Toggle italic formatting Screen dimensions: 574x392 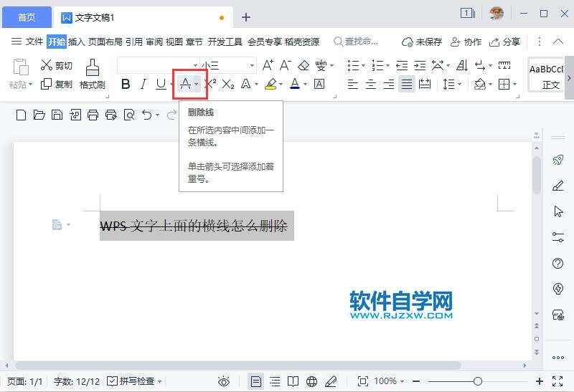click(x=143, y=85)
